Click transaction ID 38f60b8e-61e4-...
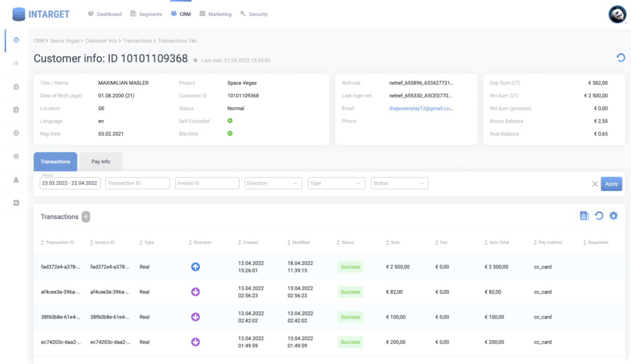 coord(60,317)
